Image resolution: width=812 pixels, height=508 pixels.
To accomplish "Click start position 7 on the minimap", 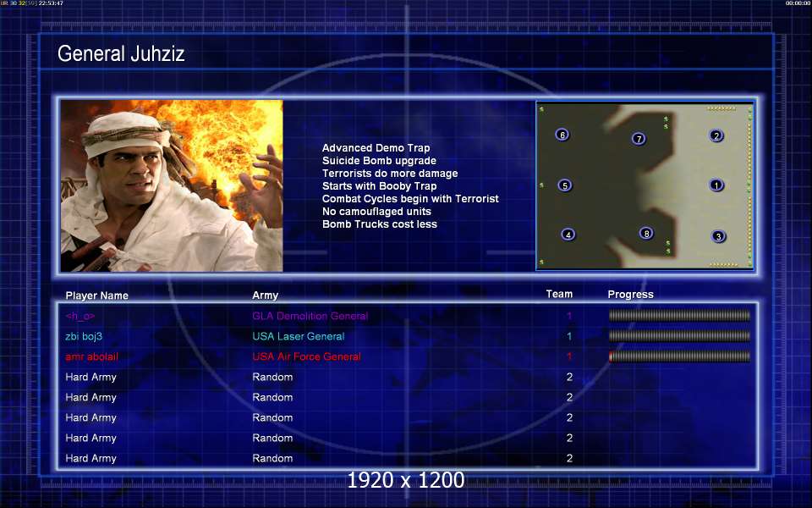I will pyautogui.click(x=639, y=138).
